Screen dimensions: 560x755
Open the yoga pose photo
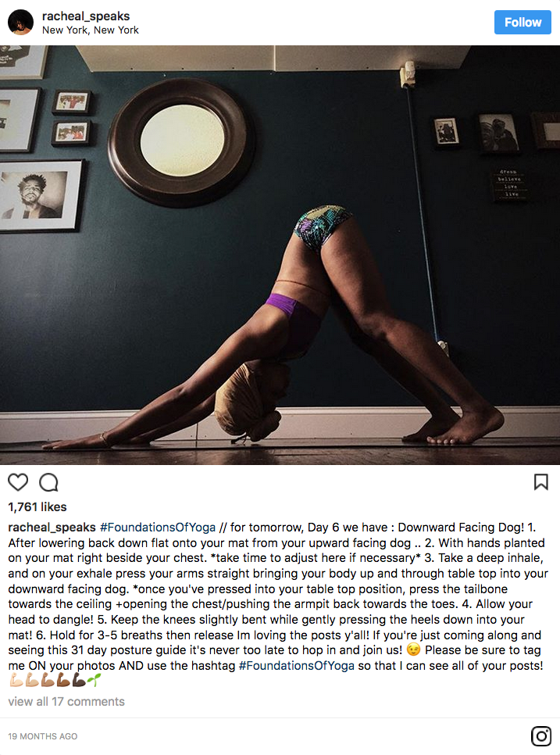[x=280, y=255]
